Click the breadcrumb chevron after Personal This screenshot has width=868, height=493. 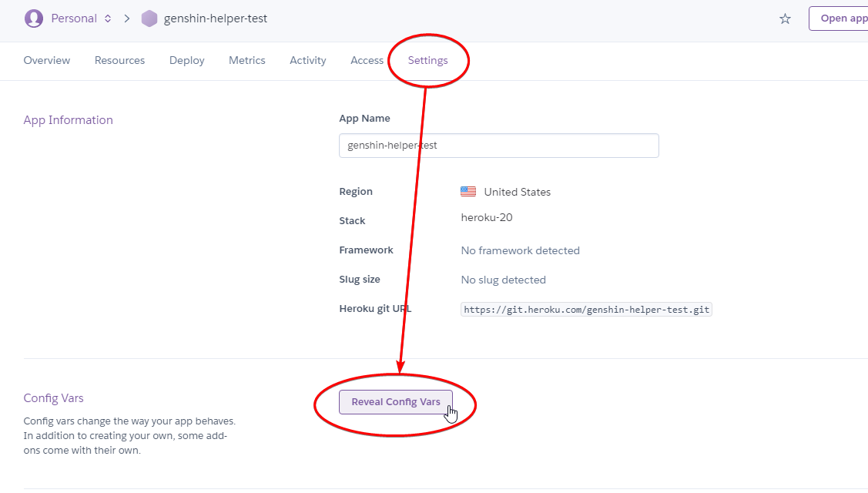click(x=127, y=18)
